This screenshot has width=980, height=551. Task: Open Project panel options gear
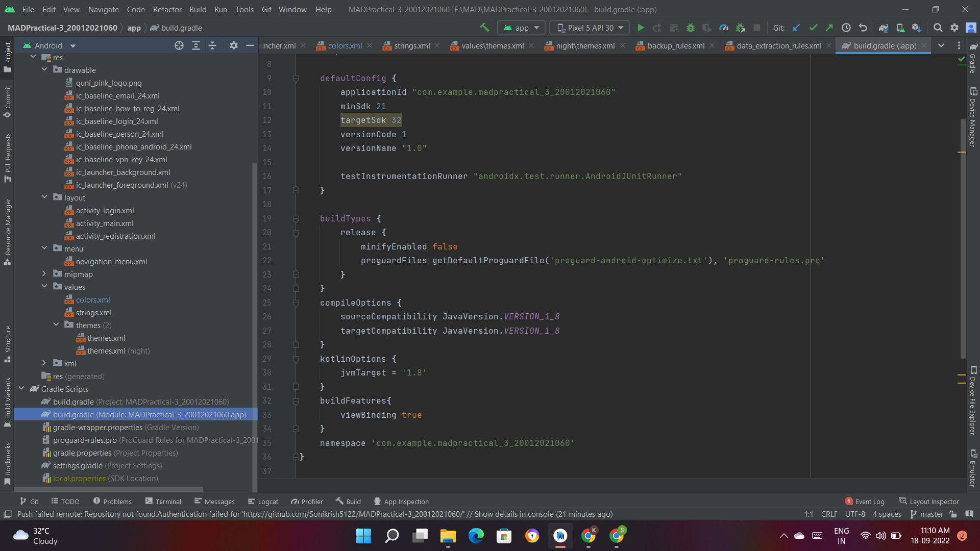point(233,45)
